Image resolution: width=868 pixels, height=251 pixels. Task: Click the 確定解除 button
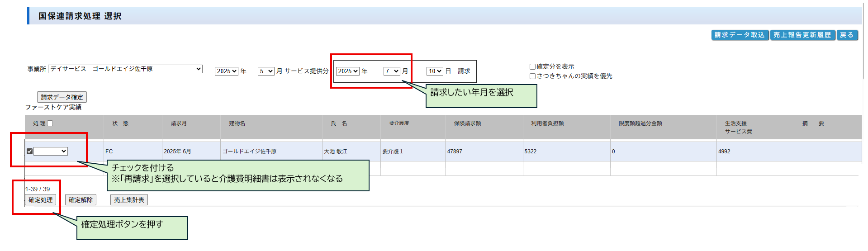pyautogui.click(x=81, y=200)
